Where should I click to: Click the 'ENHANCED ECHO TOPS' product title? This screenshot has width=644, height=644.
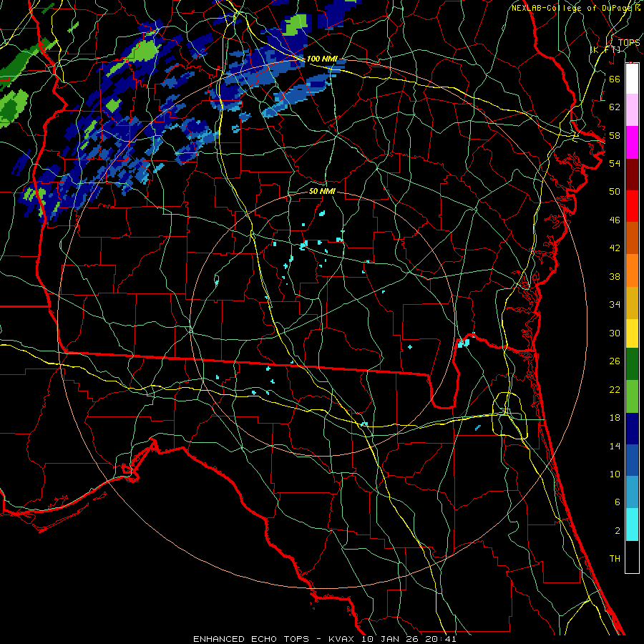click(x=250, y=639)
